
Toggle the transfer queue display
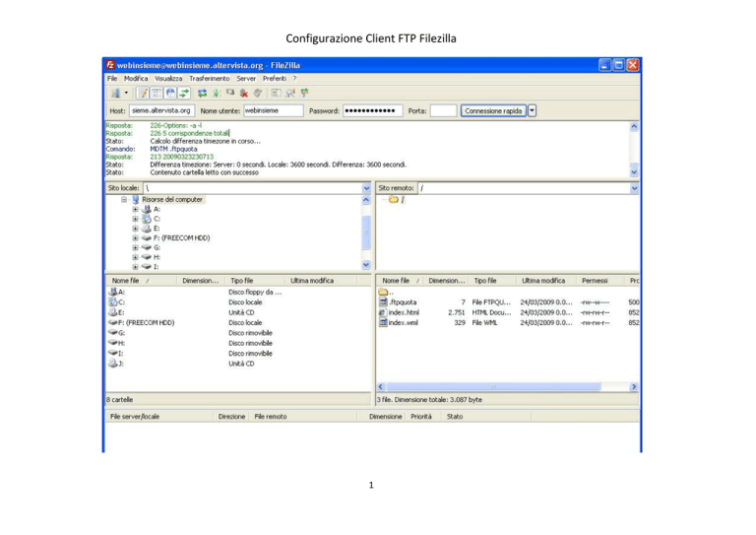182,93
